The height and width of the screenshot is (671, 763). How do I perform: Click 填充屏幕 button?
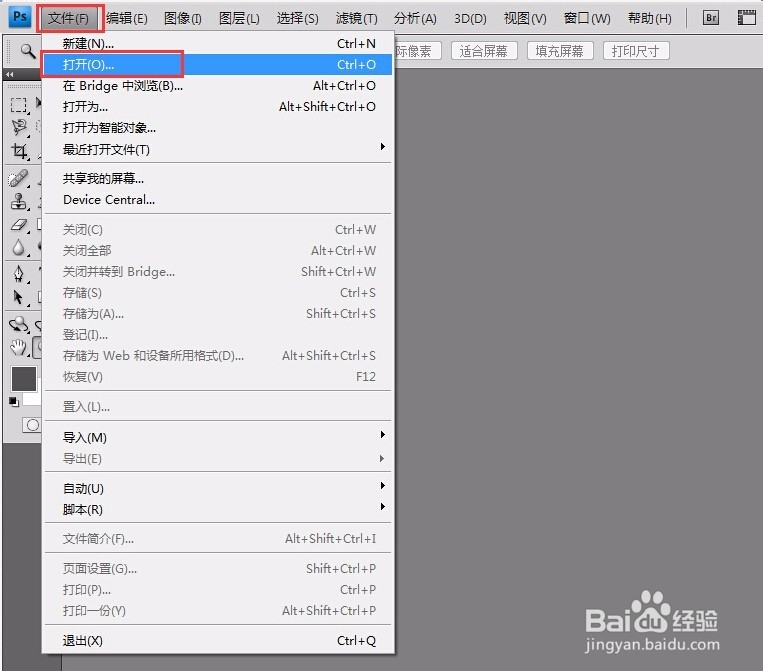(560, 51)
